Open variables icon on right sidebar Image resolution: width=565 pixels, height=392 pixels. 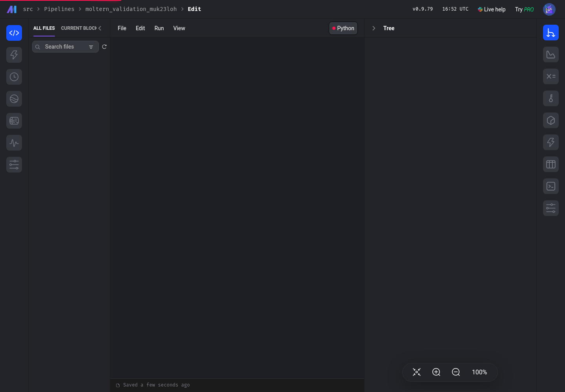click(551, 76)
